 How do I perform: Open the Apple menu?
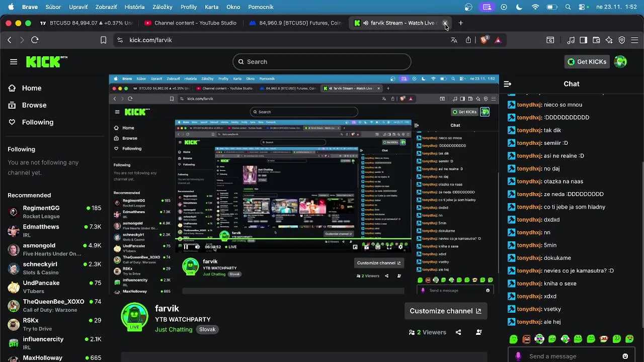(11, 7)
